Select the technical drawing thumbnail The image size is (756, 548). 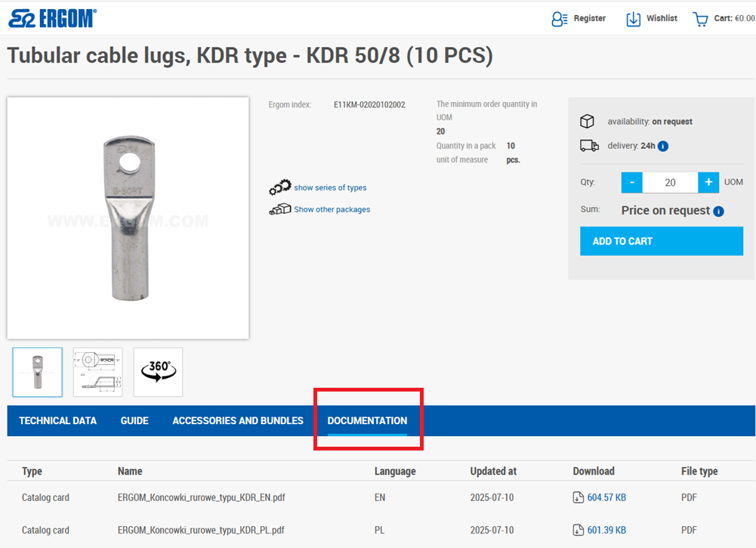(x=97, y=372)
